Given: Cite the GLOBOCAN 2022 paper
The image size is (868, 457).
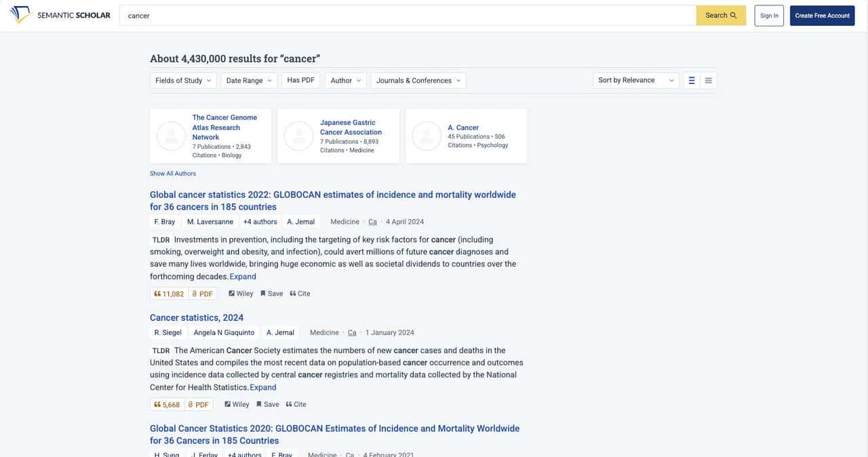Looking at the screenshot, I should coord(300,294).
